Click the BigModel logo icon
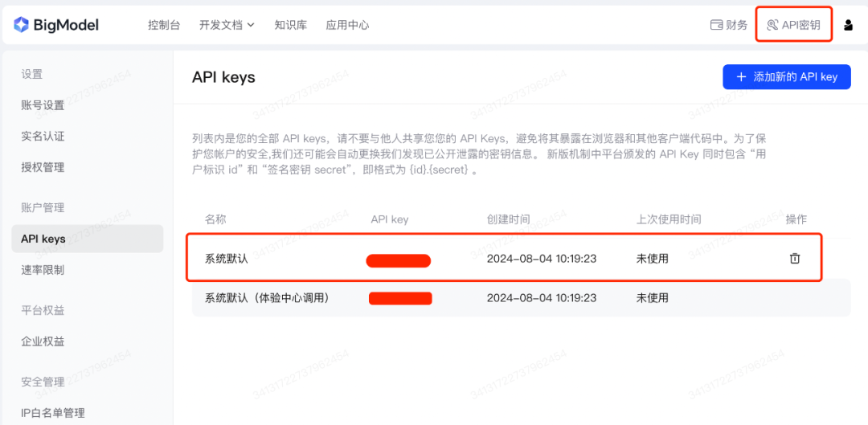This screenshot has height=425, width=868. pos(21,24)
